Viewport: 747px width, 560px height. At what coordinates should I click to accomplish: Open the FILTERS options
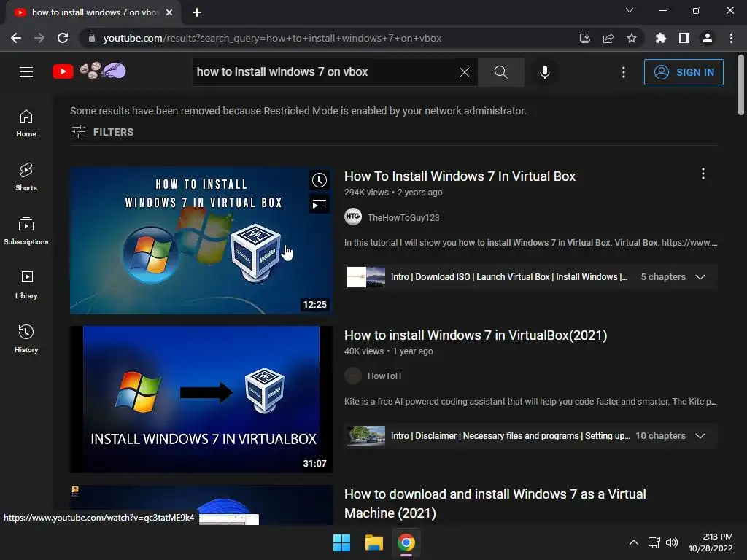pos(102,132)
